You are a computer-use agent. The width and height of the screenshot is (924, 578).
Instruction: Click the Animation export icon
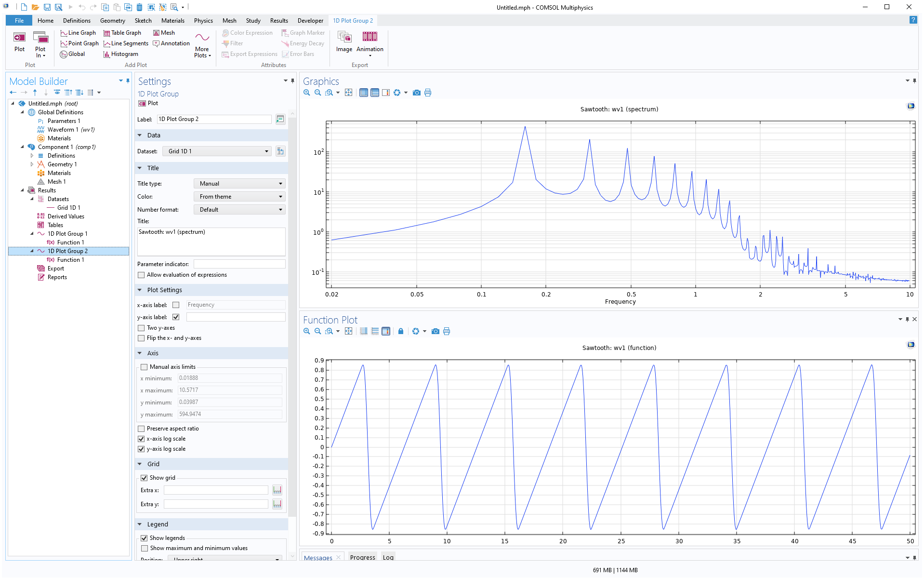370,38
